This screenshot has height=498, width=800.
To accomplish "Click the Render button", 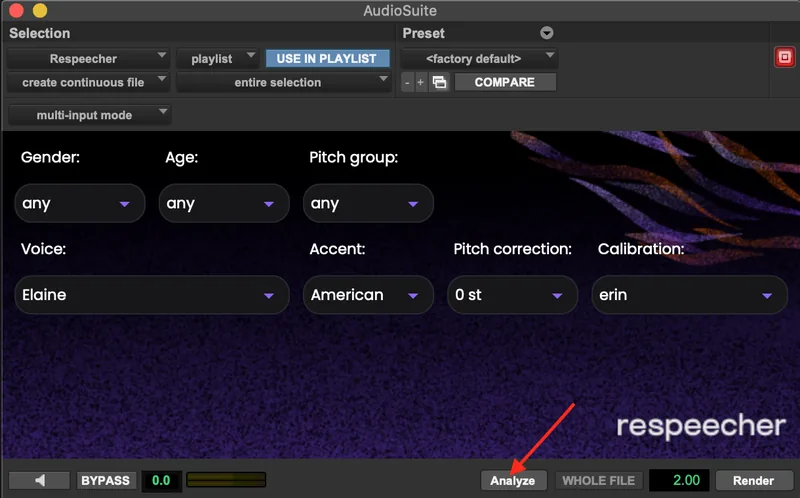I will (754, 480).
